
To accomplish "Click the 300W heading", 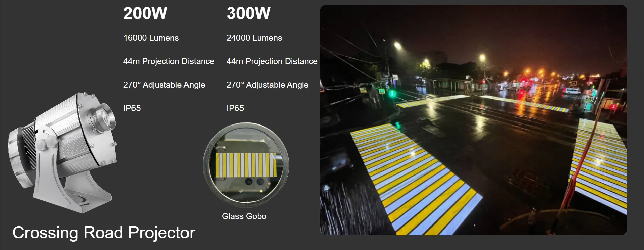I will click(x=249, y=13).
